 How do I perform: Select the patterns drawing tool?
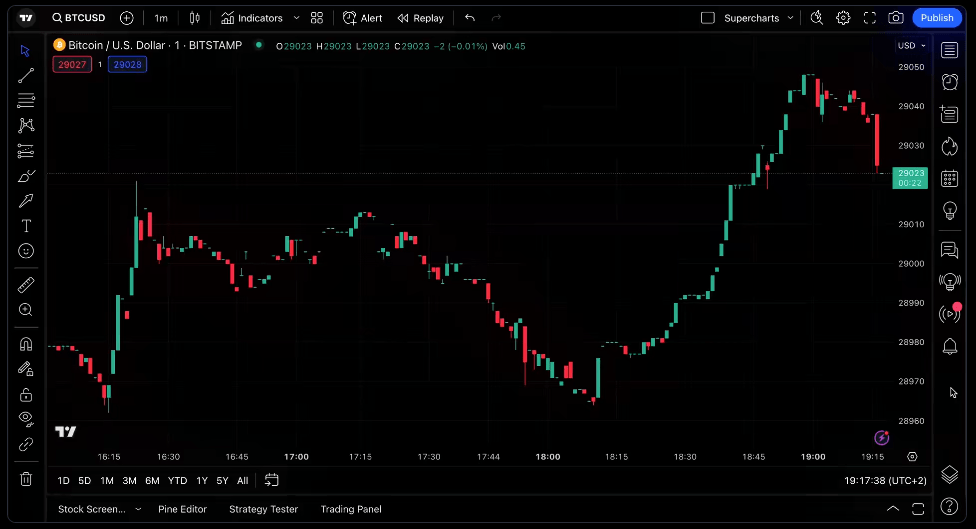26,125
